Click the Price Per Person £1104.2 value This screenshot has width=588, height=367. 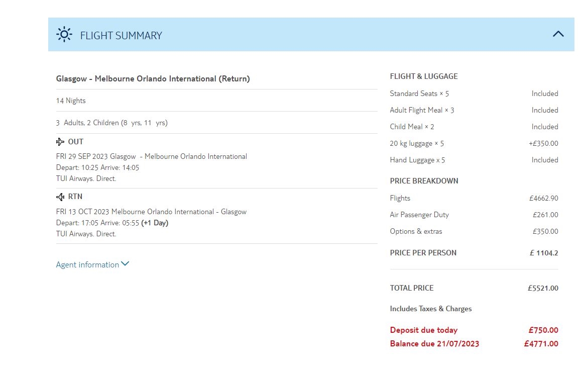(x=544, y=253)
